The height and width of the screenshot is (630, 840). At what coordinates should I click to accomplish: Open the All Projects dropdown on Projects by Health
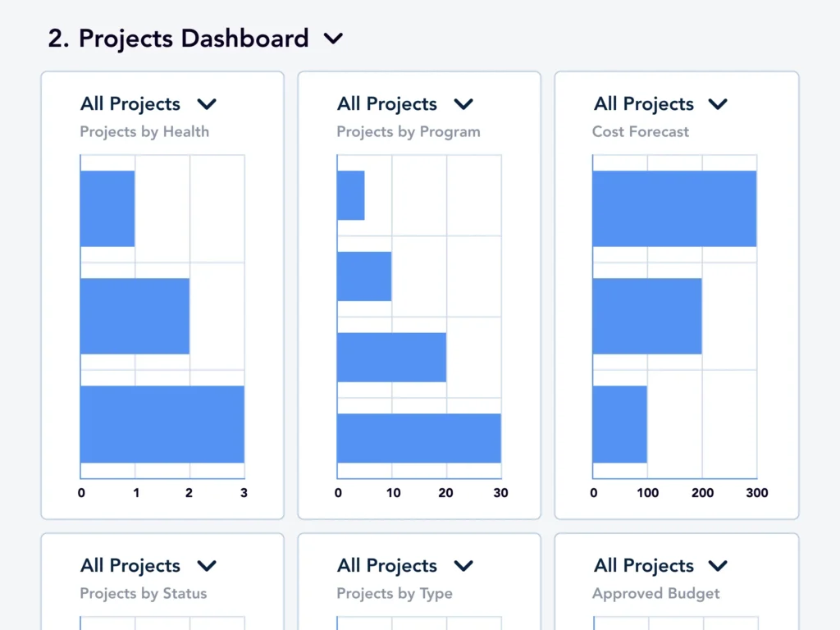pos(206,103)
